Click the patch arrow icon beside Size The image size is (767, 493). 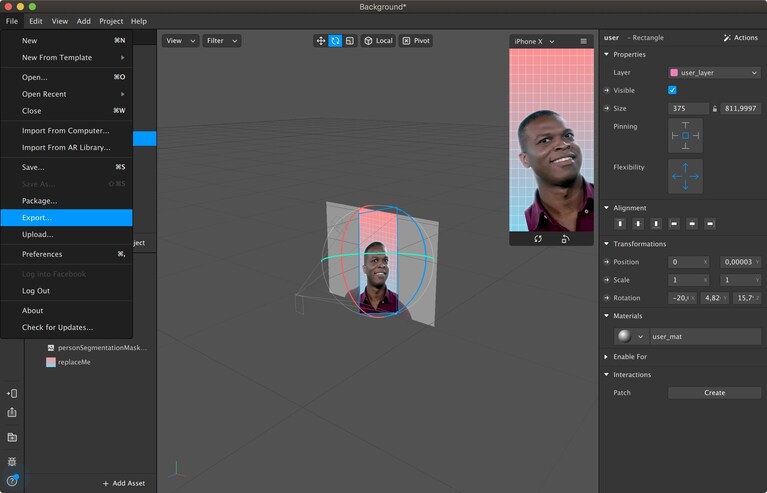[x=607, y=109]
